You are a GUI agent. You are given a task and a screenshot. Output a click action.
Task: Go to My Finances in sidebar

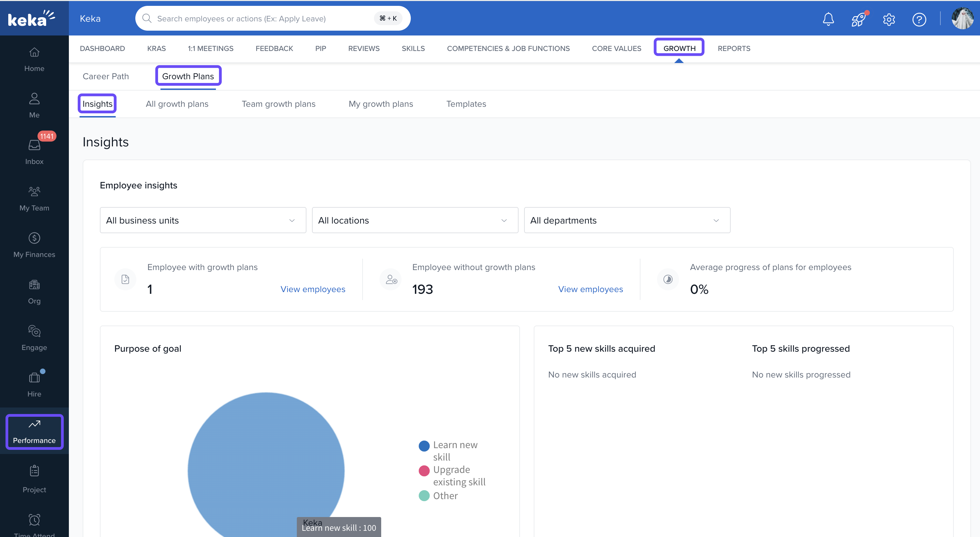pos(34,245)
